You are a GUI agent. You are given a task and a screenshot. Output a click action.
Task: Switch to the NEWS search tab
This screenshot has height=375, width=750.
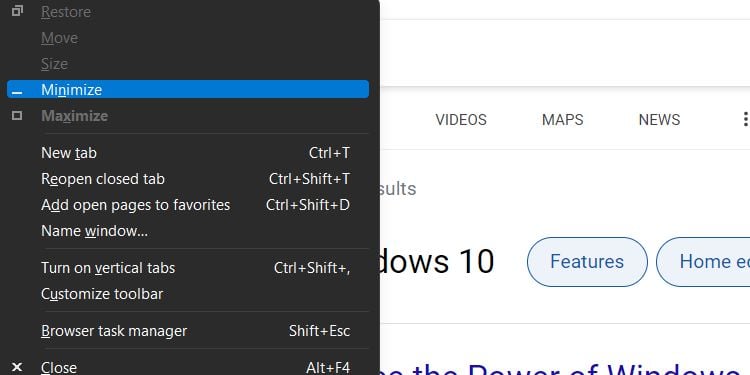point(659,120)
